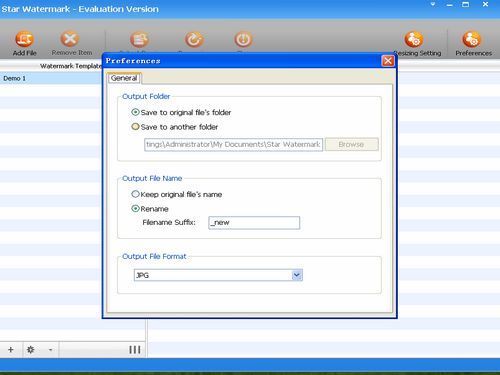This screenshot has height=375, width=500.
Task: Click the JPG format dropdown arrow
Action: click(x=297, y=275)
